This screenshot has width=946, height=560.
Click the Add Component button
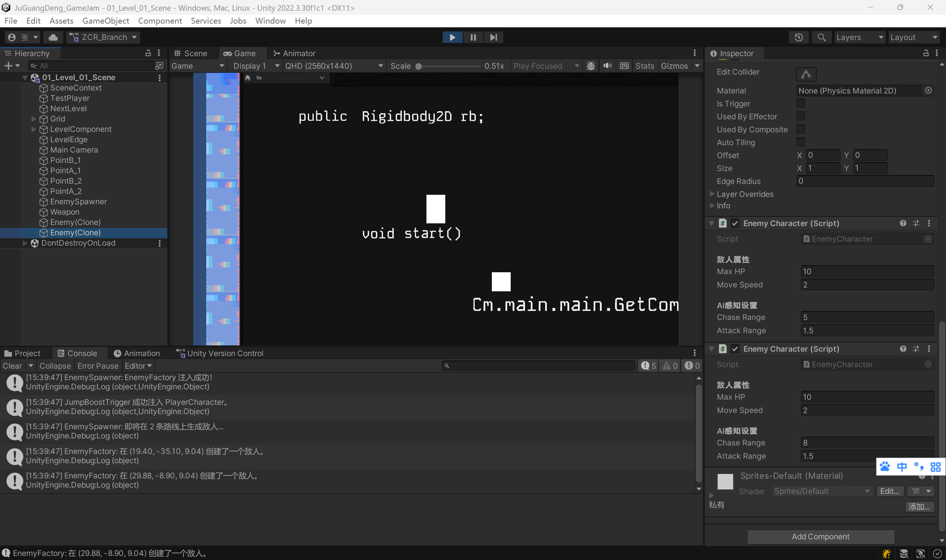click(820, 536)
